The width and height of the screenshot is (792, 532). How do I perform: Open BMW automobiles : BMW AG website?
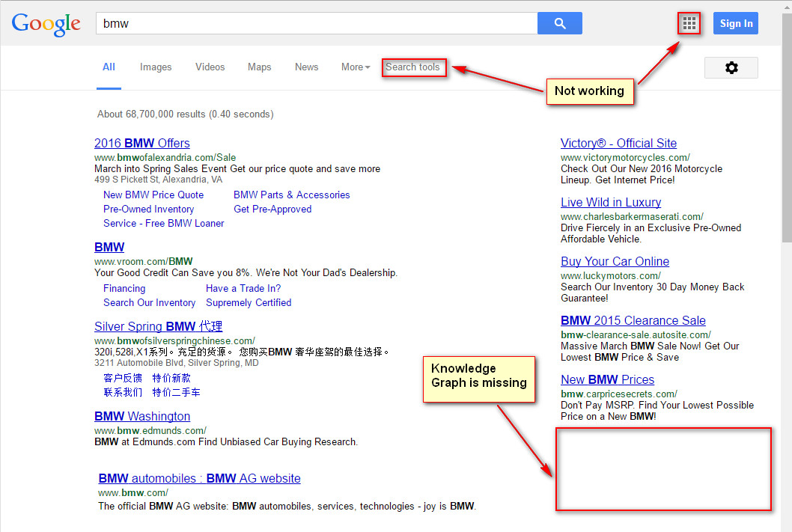pyautogui.click(x=199, y=478)
